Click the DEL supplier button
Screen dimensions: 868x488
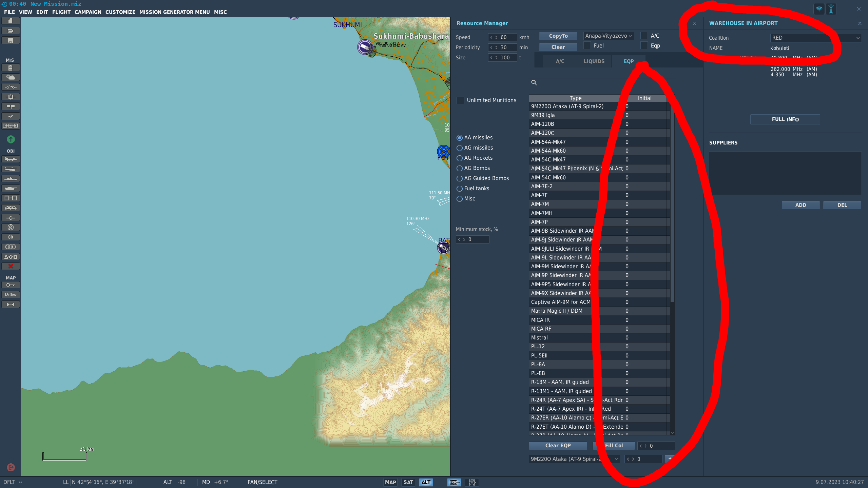point(842,205)
